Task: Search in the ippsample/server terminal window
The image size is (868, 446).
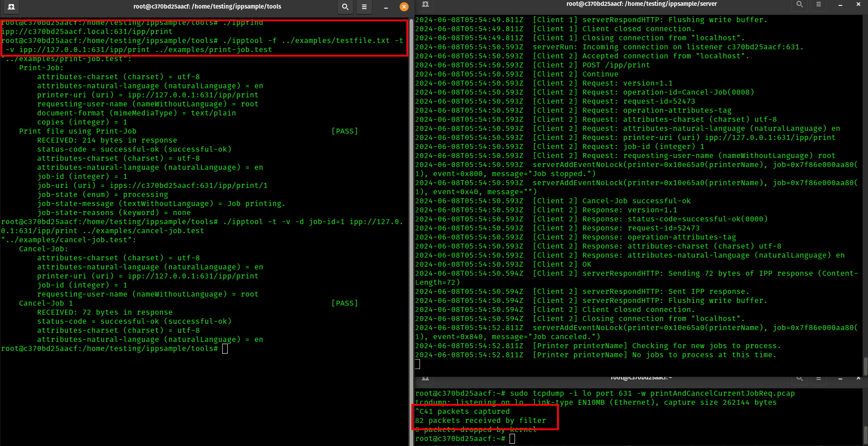Action: pos(800,4)
